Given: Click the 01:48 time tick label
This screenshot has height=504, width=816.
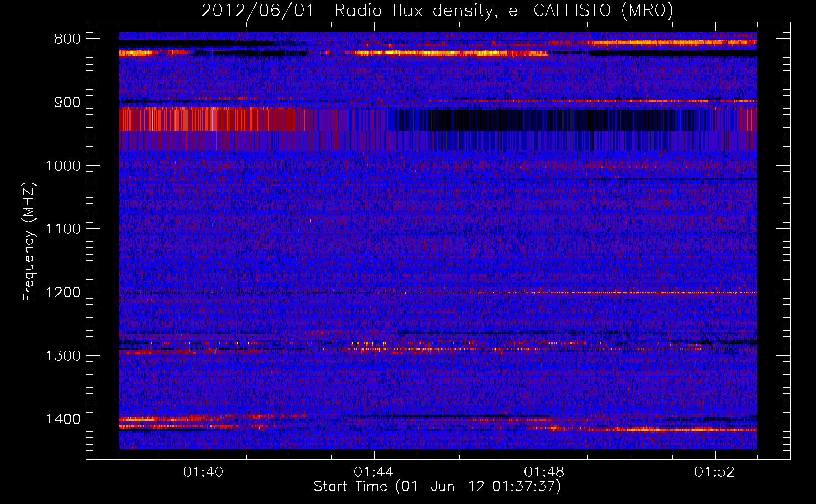Looking at the screenshot, I should 544,472.
